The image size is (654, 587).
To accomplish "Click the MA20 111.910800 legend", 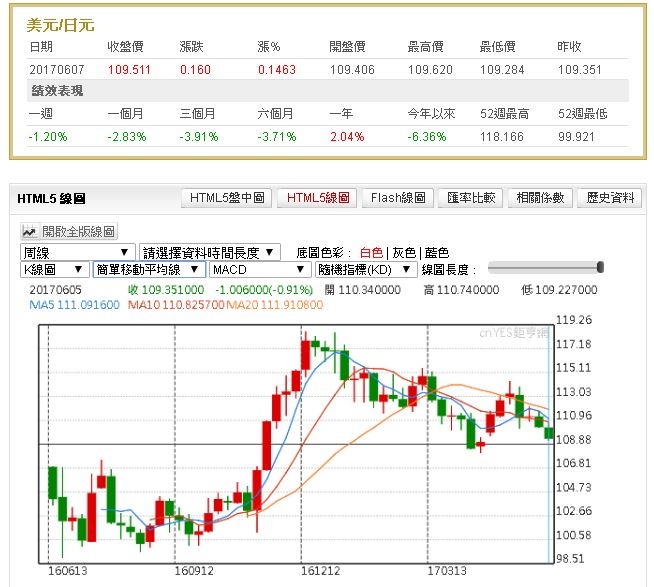I will pos(274,305).
